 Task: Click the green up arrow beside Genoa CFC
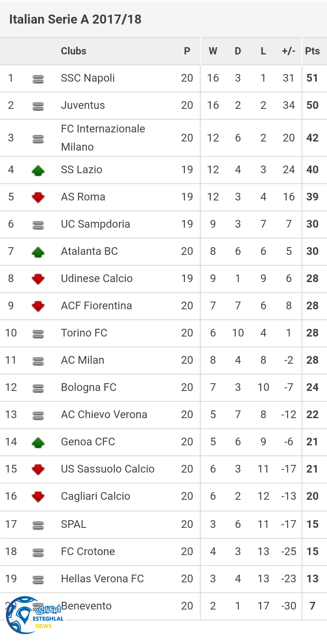pos(38,442)
